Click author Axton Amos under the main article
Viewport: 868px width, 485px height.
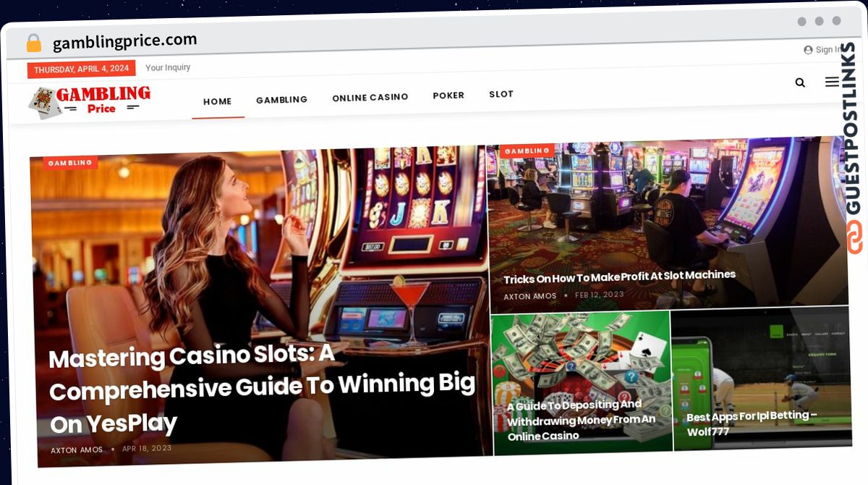coord(77,450)
